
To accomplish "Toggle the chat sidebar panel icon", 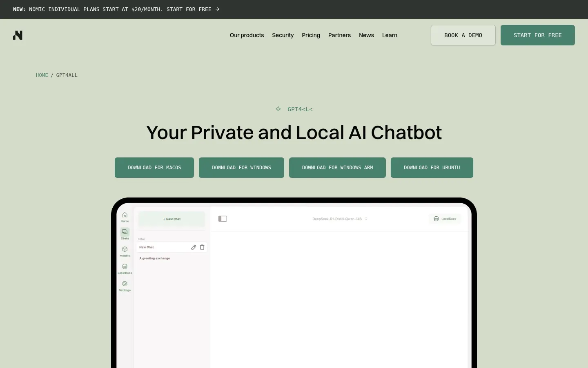I will tap(223, 219).
